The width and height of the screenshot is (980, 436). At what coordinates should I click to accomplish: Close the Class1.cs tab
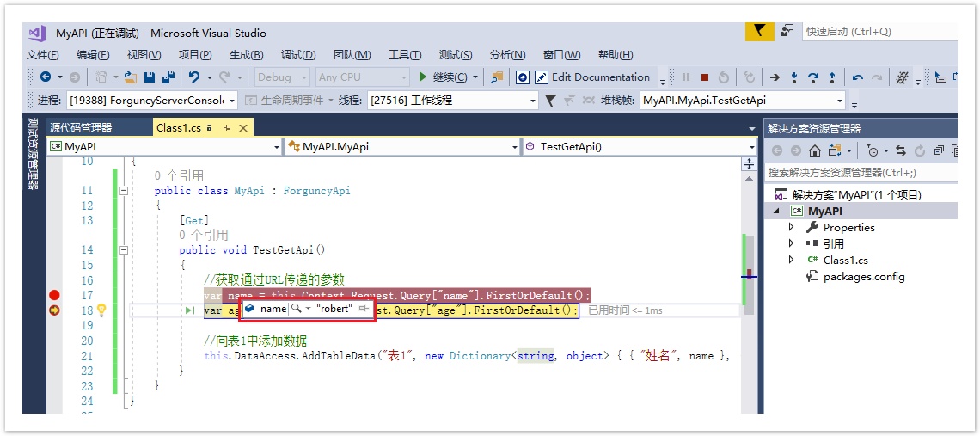(x=243, y=128)
